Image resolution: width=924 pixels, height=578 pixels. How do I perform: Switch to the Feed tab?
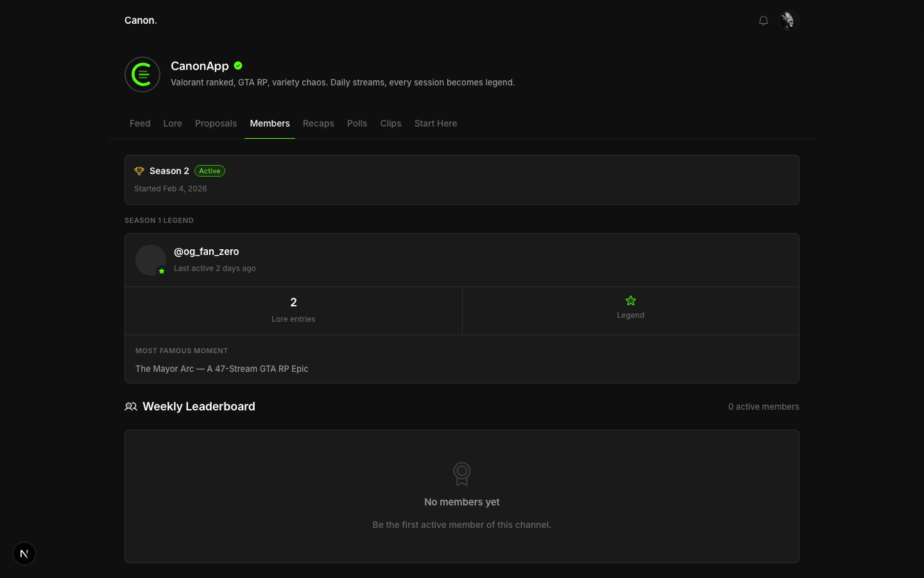140,123
